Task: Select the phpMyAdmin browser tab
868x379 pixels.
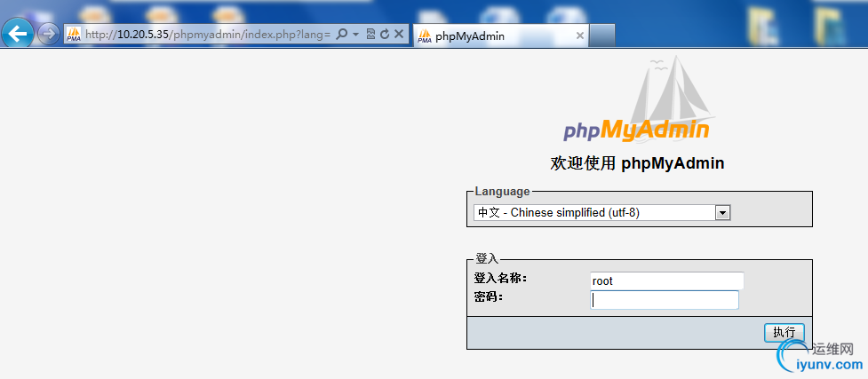Action: pos(500,36)
